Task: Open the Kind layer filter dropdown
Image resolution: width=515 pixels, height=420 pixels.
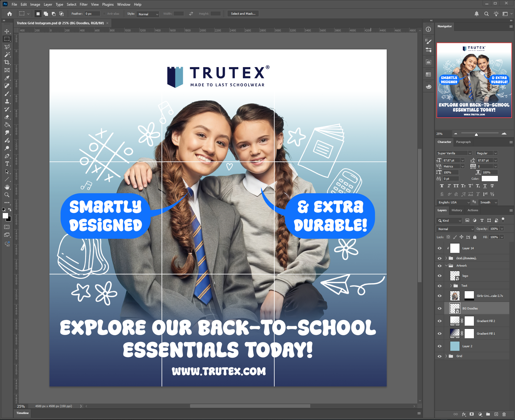Action: (449, 220)
